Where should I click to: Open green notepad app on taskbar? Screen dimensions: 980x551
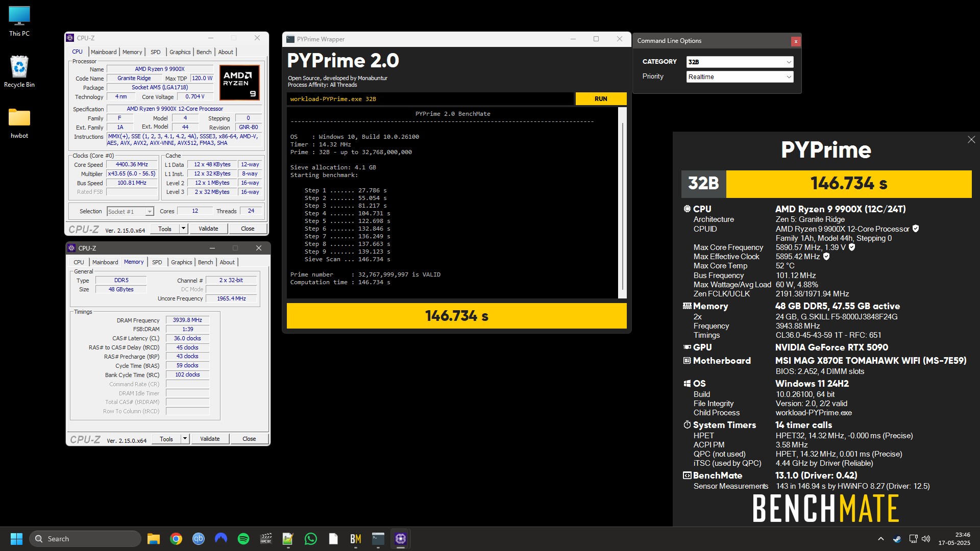(x=288, y=539)
